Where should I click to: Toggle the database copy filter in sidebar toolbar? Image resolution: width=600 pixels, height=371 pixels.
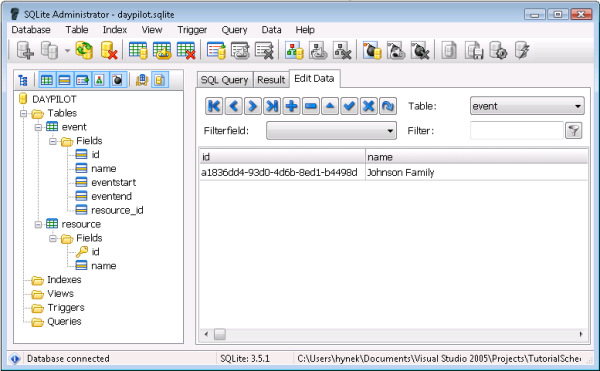point(160,80)
